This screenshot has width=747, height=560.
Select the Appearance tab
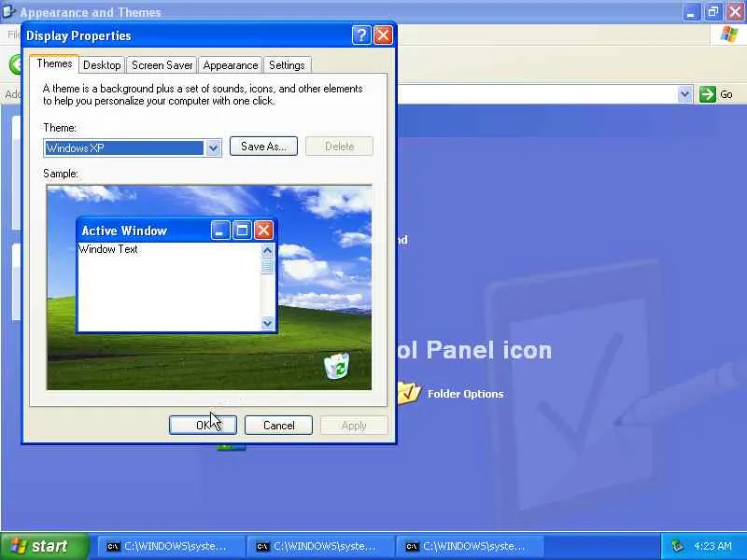[231, 65]
